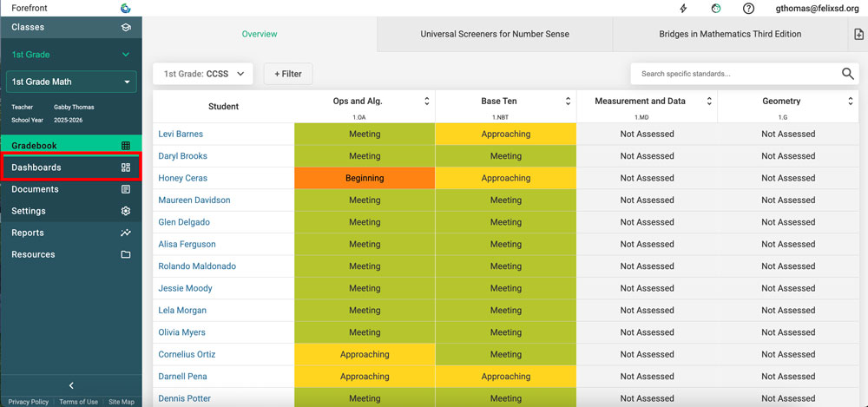
Task: Click the + Filter button
Action: point(288,74)
